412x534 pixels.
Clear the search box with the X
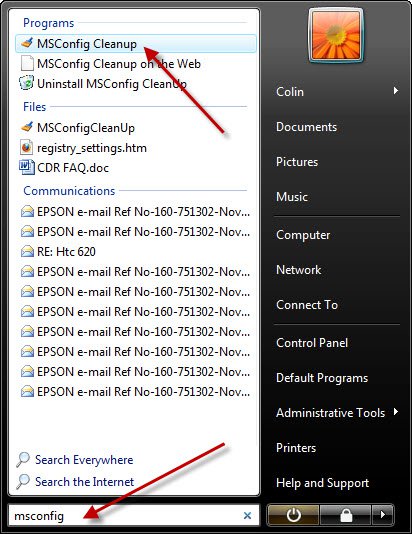(x=248, y=516)
